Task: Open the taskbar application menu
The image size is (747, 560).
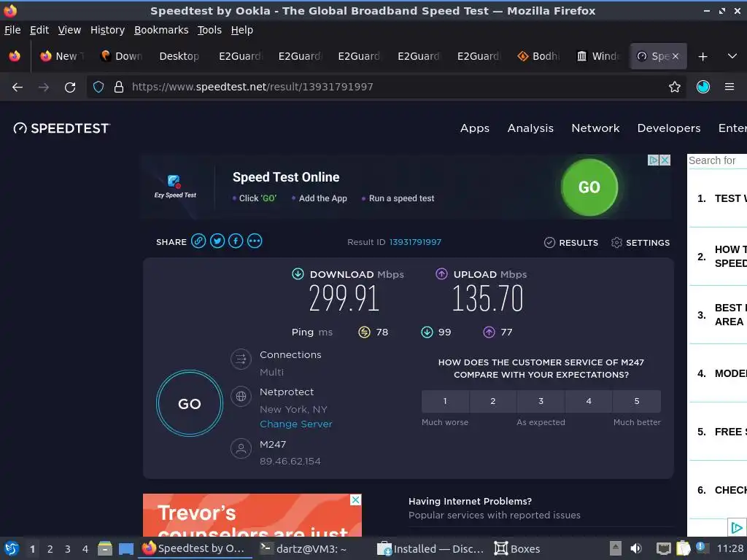Action: 12,548
